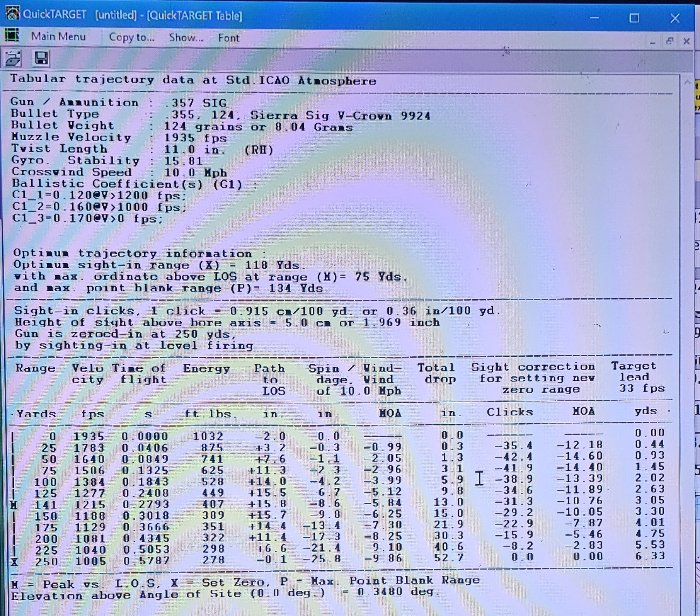The width and height of the screenshot is (700, 616).
Task: Click velocity '1005' in the 250 yard row
Action: click(90, 561)
